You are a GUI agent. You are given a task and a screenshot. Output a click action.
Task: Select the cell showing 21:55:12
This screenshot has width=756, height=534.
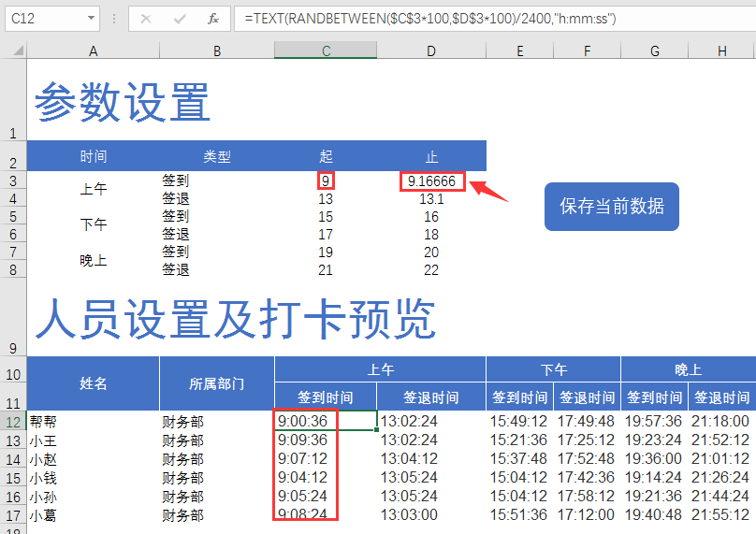(721, 515)
